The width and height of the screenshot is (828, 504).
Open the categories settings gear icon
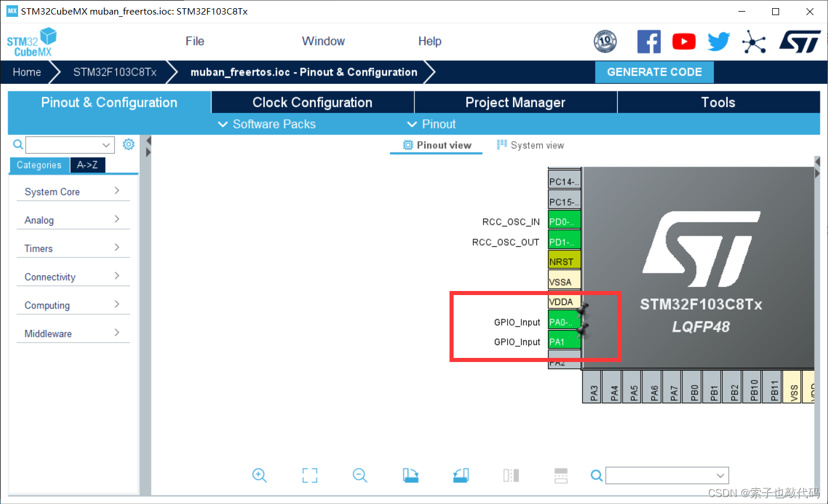pos(129,144)
